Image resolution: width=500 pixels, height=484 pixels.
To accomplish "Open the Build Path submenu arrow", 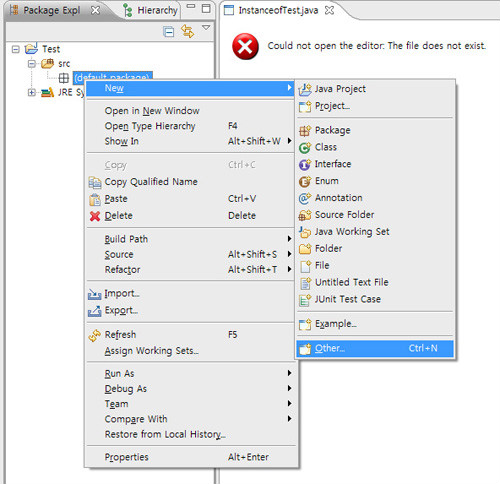I will 290,239.
